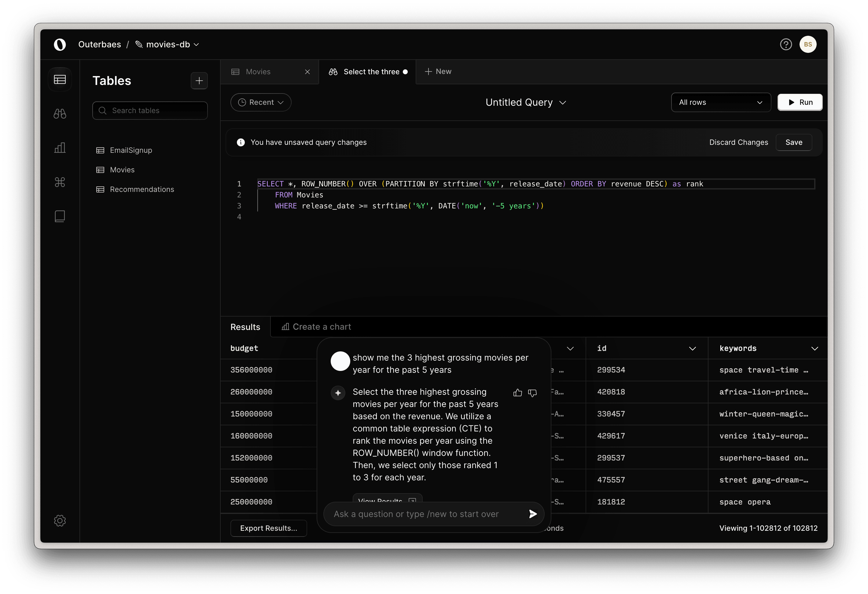Open the BS user avatar

coord(807,44)
